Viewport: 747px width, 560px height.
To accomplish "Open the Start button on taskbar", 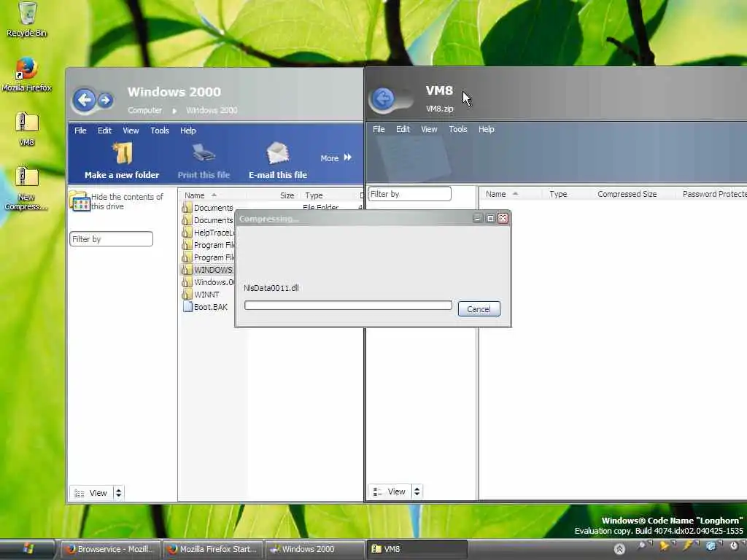I will pyautogui.click(x=28, y=549).
